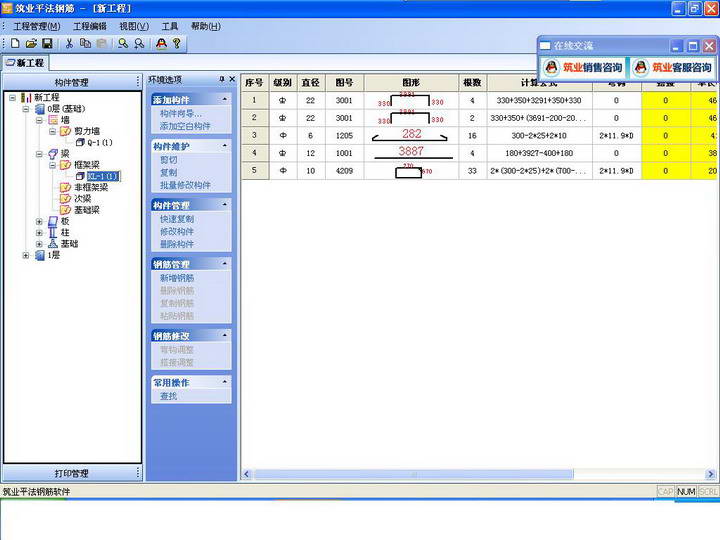Screen dimensions: 720x540
Task: Expand the 柱 tree node
Action: point(39,232)
